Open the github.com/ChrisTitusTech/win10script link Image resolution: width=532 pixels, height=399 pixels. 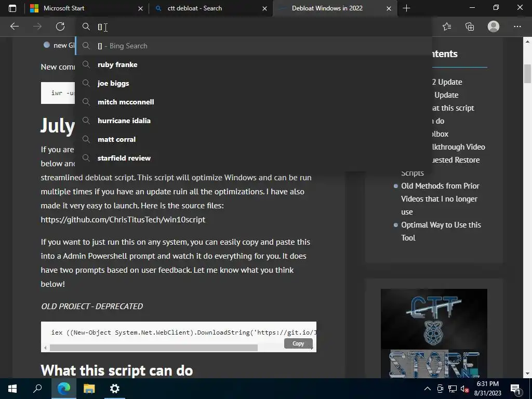123,220
